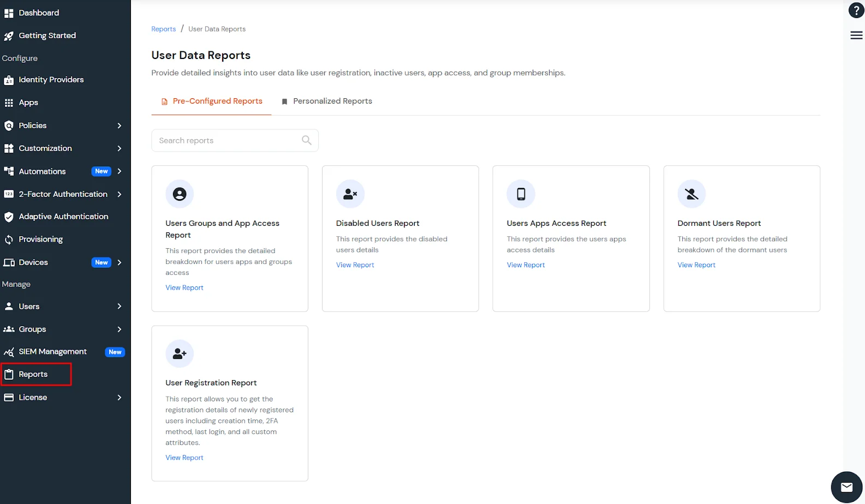
Task: Click the Users Apps Access Report title
Action: [x=557, y=224]
